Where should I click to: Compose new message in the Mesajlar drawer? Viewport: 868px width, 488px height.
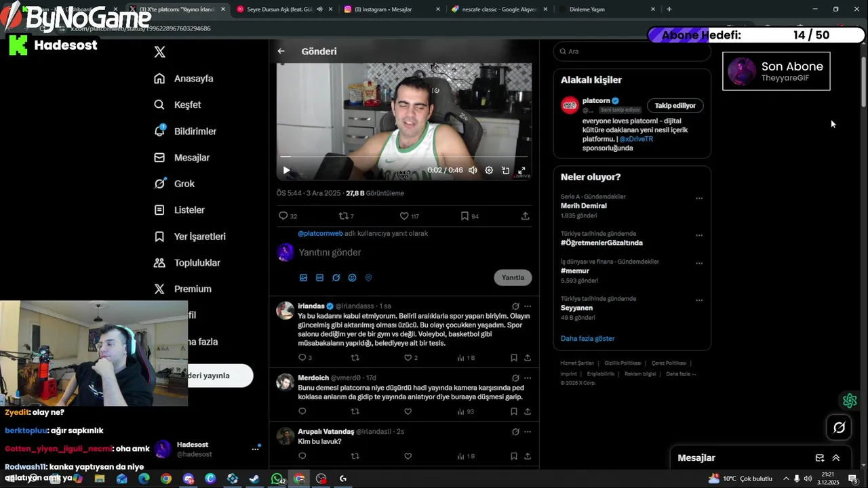[x=819, y=458]
